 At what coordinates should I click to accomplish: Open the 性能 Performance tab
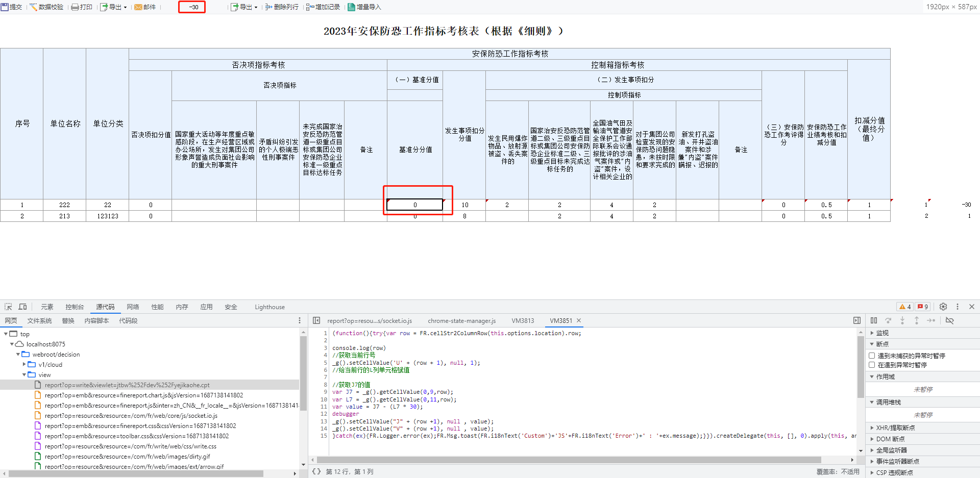157,307
